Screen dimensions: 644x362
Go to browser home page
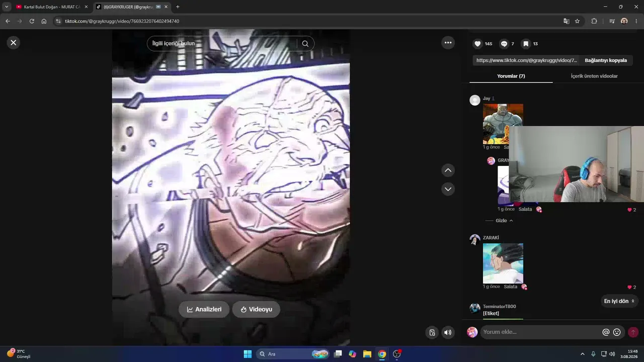(x=44, y=21)
